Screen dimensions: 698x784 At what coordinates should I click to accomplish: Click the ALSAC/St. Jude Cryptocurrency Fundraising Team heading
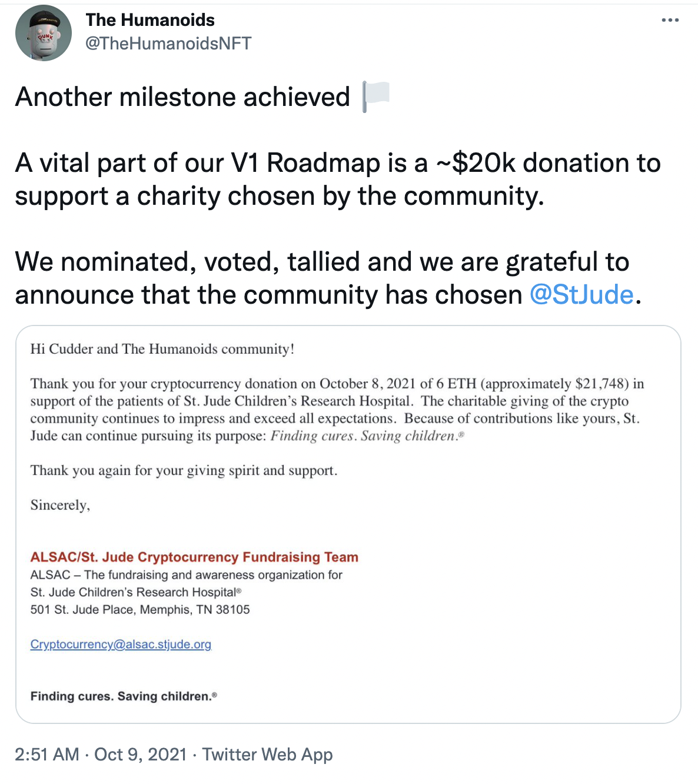point(194,557)
